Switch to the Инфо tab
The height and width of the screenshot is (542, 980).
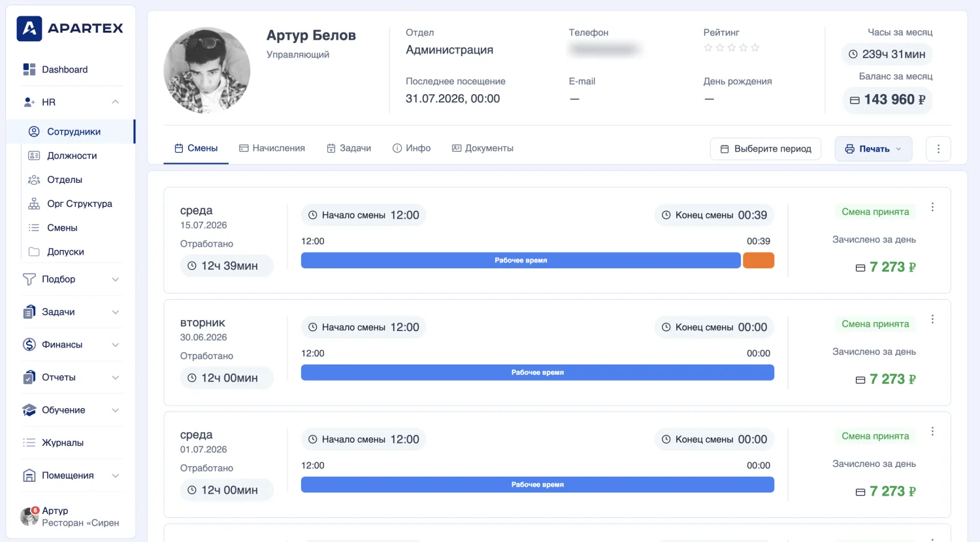[x=412, y=148]
